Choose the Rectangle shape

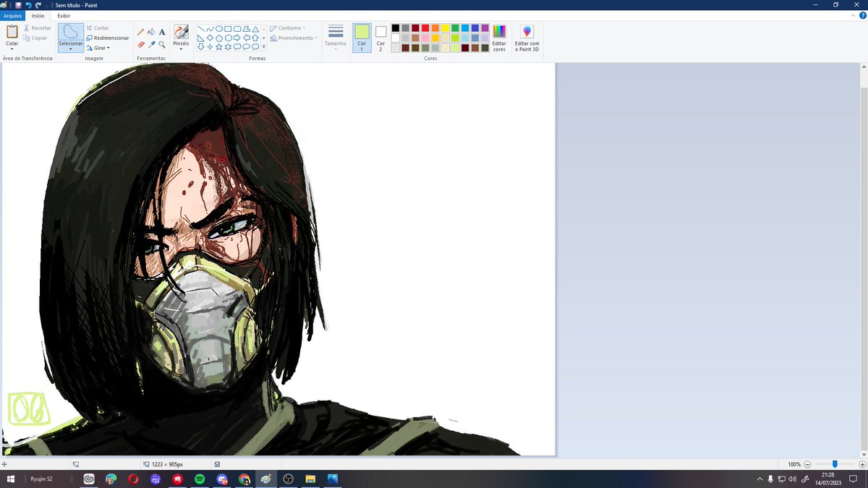click(228, 29)
